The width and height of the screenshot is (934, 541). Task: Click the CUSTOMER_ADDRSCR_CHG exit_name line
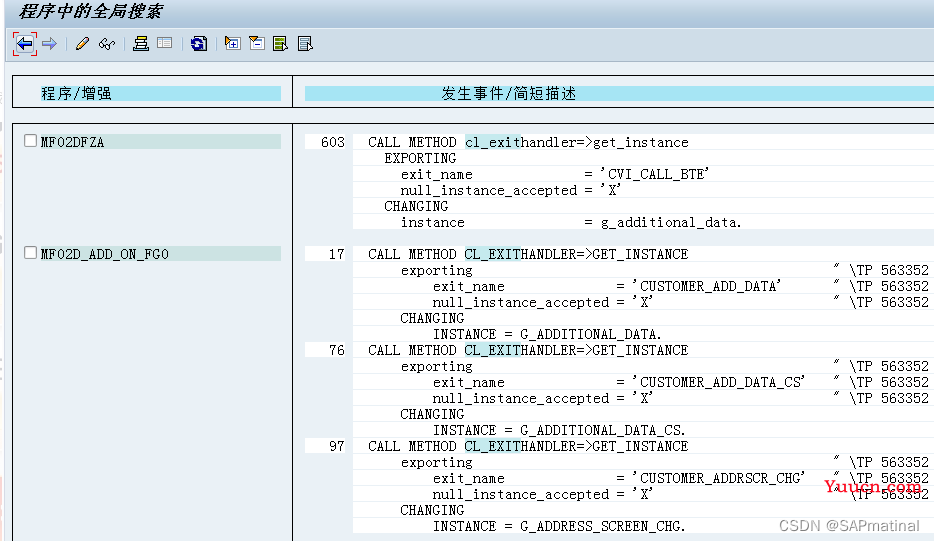point(618,478)
